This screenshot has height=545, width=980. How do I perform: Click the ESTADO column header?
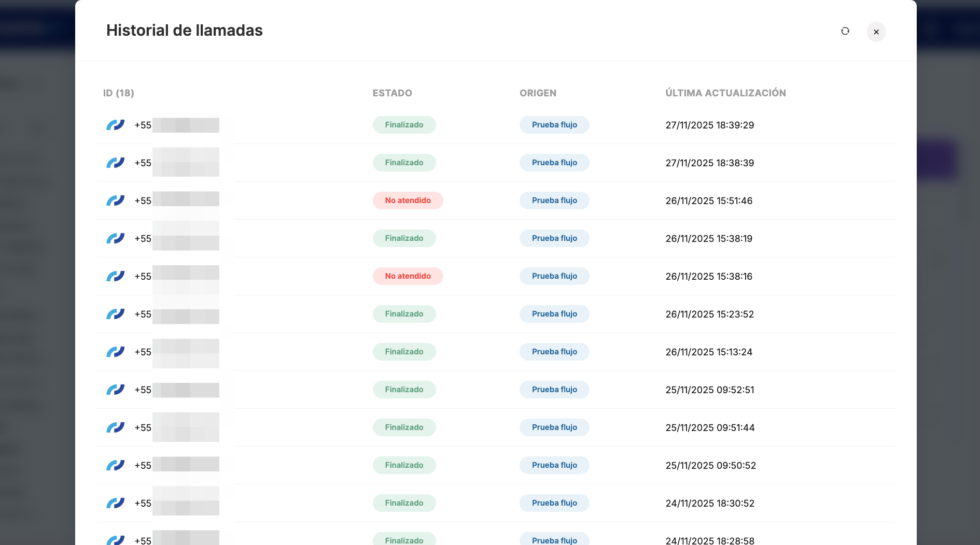(392, 93)
